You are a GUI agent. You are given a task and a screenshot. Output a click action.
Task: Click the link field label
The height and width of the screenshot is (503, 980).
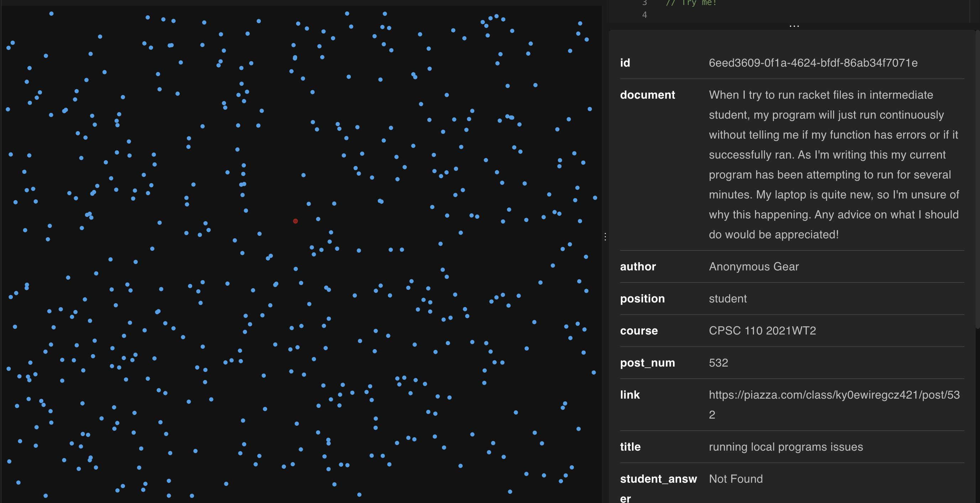point(629,395)
